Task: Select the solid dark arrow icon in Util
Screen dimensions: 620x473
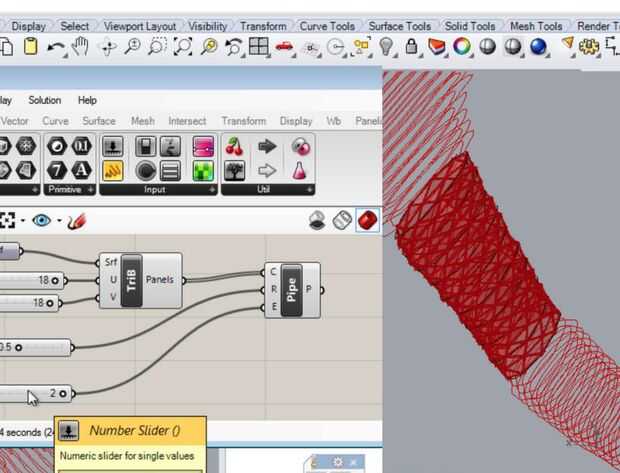Action: [267, 146]
